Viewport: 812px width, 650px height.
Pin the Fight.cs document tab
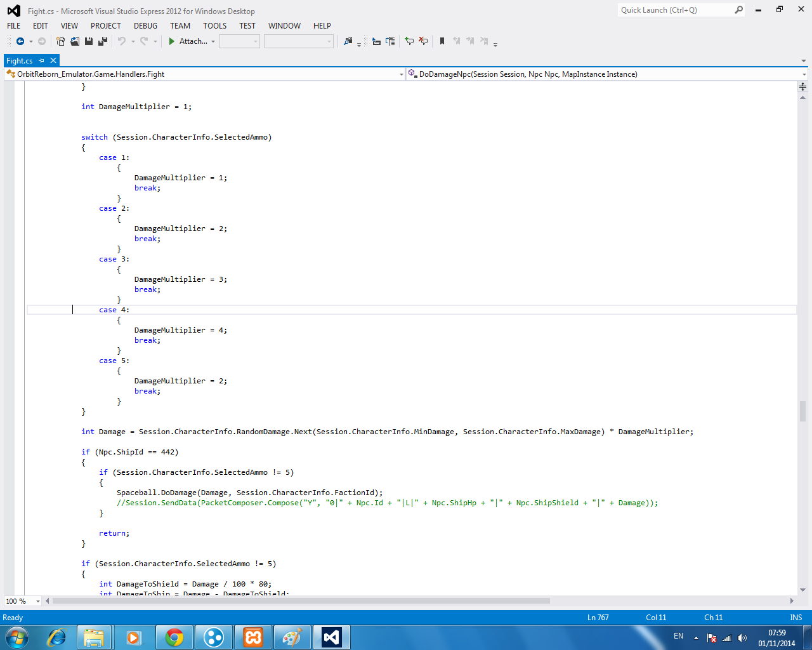[x=43, y=60]
